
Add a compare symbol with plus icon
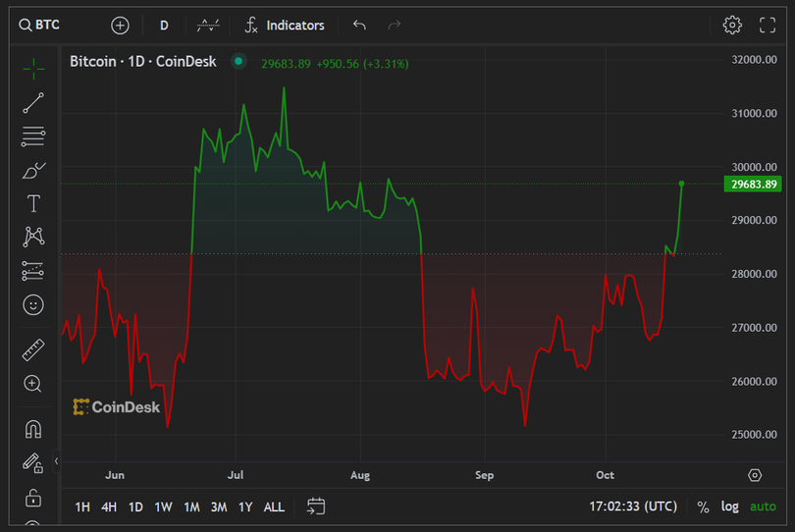click(x=120, y=26)
